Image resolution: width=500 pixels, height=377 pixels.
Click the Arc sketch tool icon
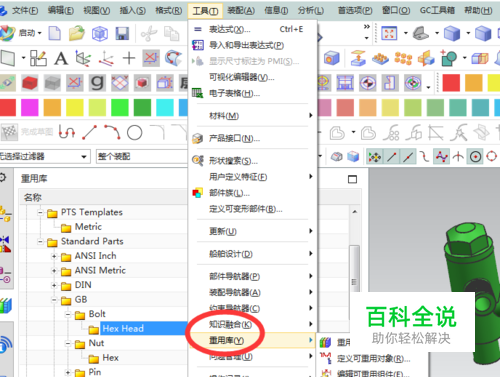coord(112,132)
